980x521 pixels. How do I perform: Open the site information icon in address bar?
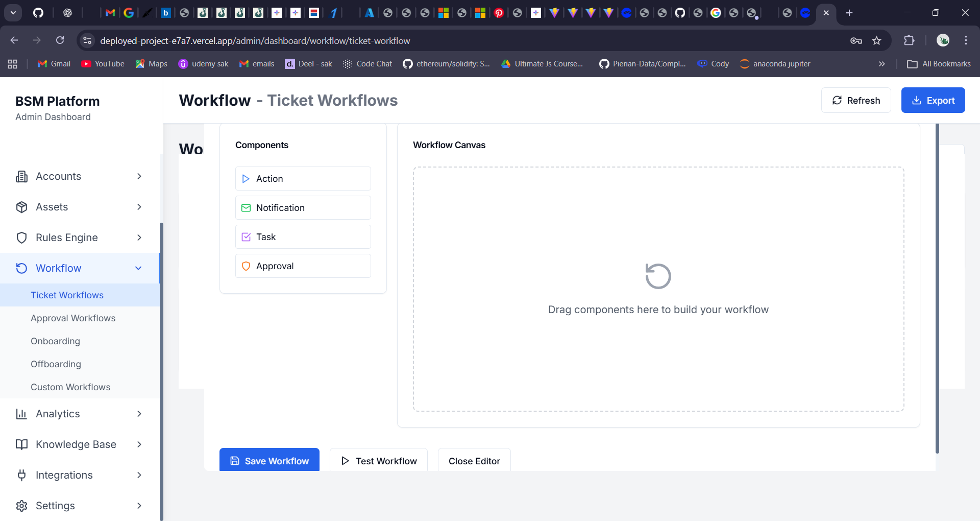[87, 40]
